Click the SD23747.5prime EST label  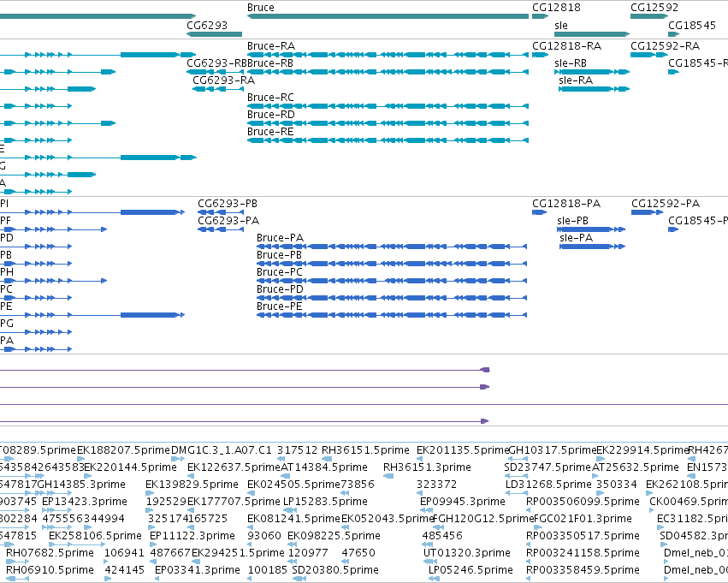(x=547, y=467)
